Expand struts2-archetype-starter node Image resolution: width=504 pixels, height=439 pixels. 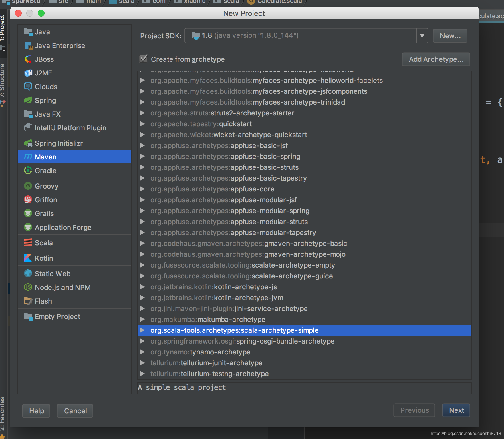(142, 113)
